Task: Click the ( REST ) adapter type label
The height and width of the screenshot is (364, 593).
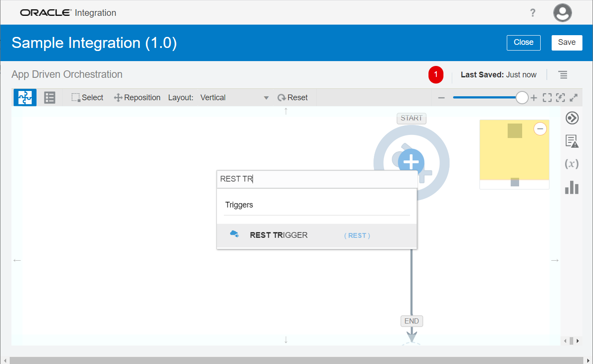Action: (357, 236)
